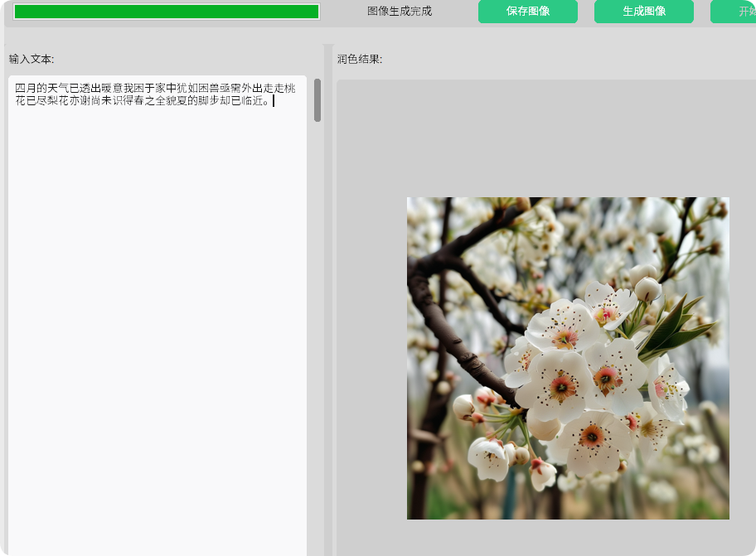Click the 保存图像 button
This screenshot has height=556, width=756.
pos(528,12)
